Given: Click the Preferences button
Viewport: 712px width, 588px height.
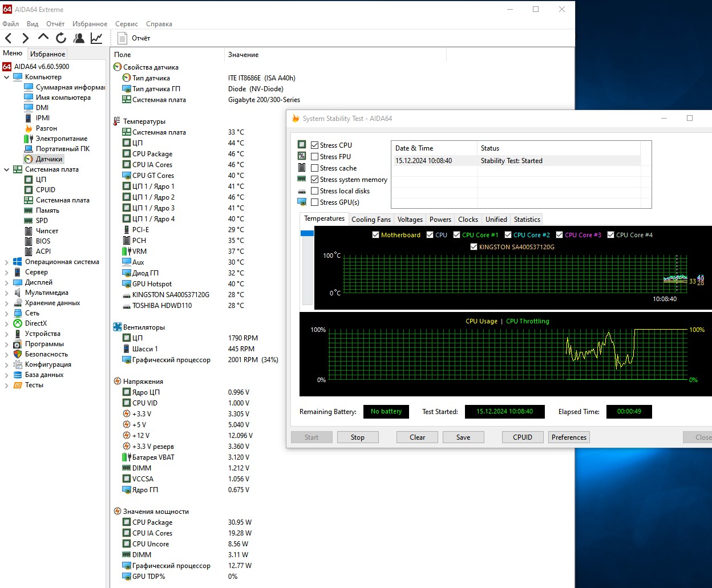Looking at the screenshot, I should point(568,437).
